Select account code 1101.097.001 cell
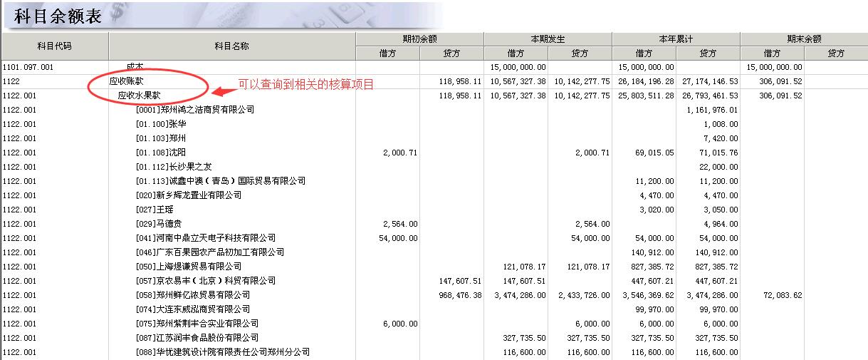The width and height of the screenshot is (868, 360). coord(29,67)
